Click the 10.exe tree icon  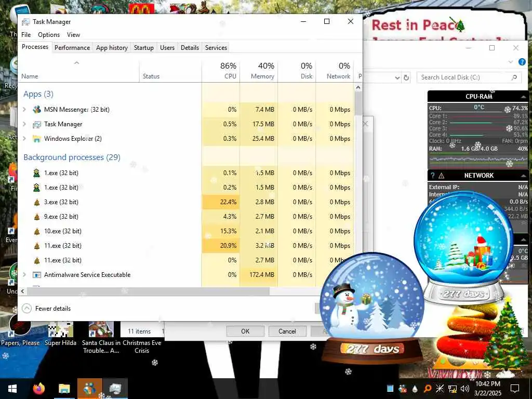coord(37,231)
